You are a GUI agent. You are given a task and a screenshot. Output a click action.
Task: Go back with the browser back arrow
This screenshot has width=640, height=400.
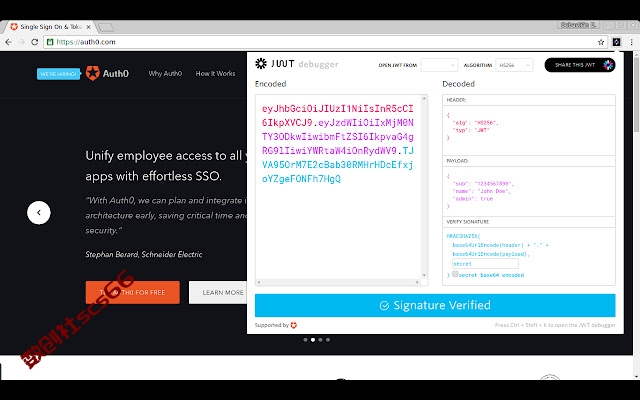9,42
